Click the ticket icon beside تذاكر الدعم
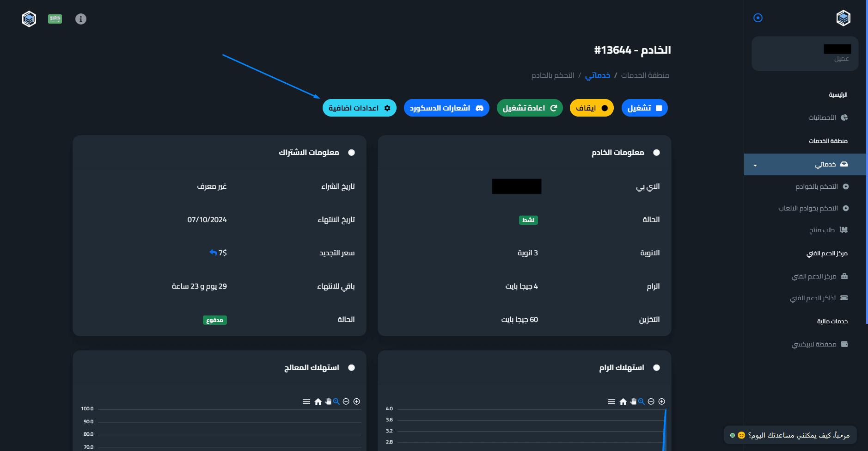This screenshot has width=868, height=451. (844, 298)
